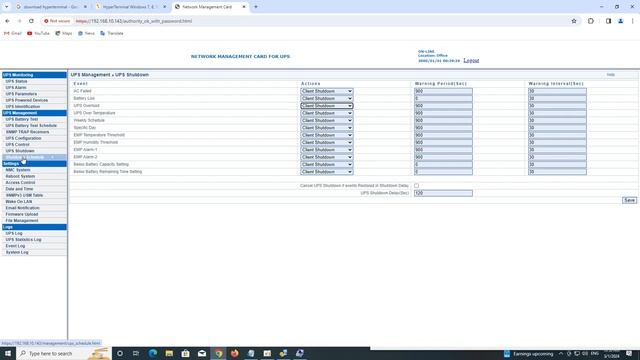Click the browser address bar URL
The width and height of the screenshot is (640, 360).
tap(133, 21)
